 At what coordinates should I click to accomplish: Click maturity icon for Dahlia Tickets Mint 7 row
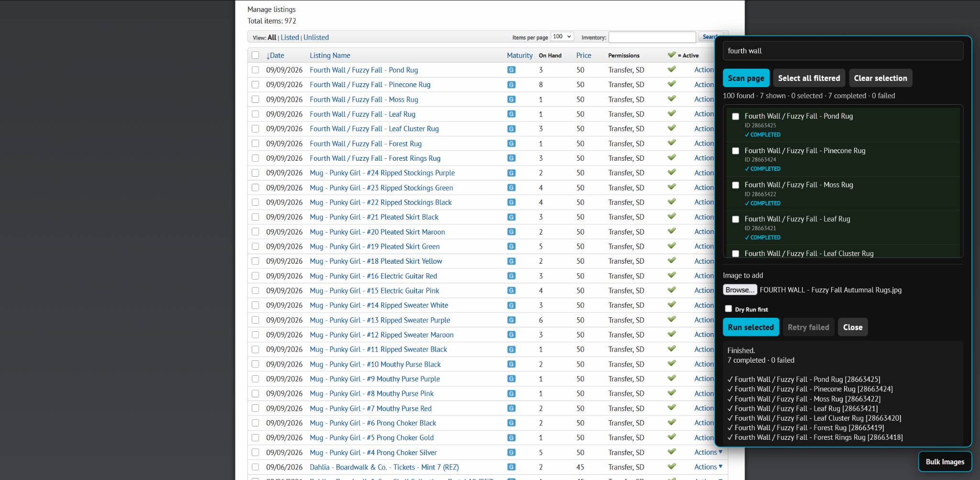pos(512,467)
